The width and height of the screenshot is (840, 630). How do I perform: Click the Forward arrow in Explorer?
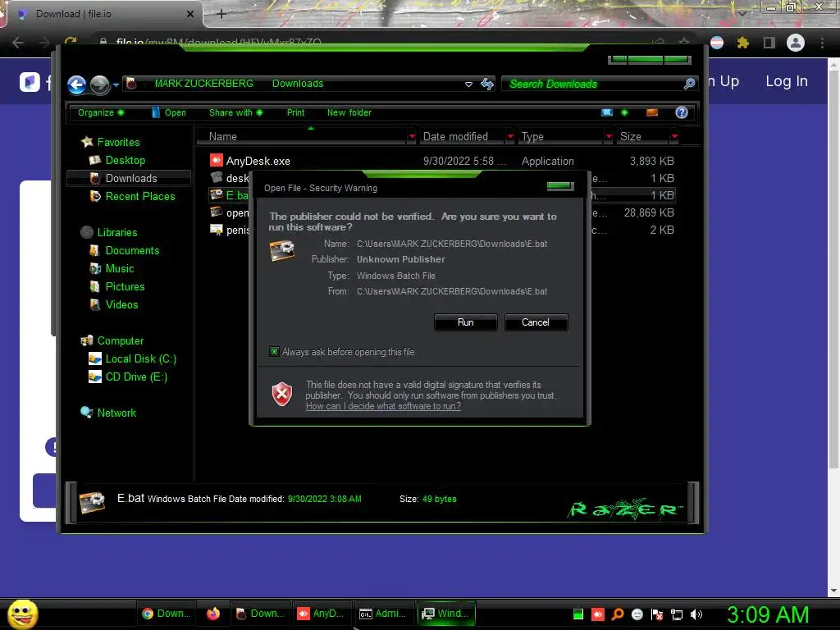click(99, 84)
